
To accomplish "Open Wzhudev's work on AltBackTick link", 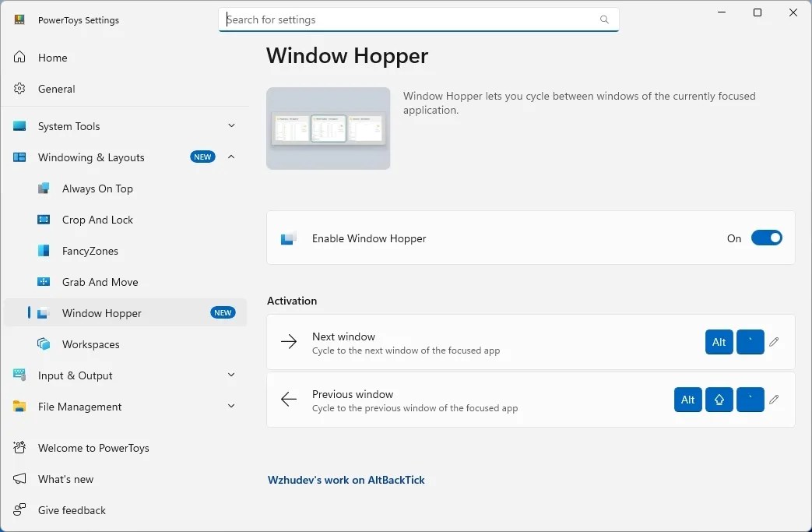I will coord(346,480).
